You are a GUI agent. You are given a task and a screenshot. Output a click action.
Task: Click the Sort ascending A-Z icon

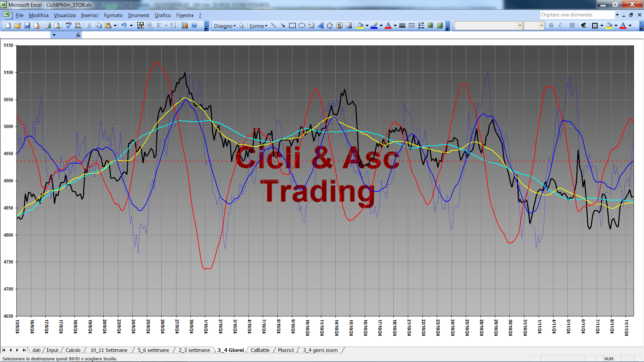pos(173,25)
